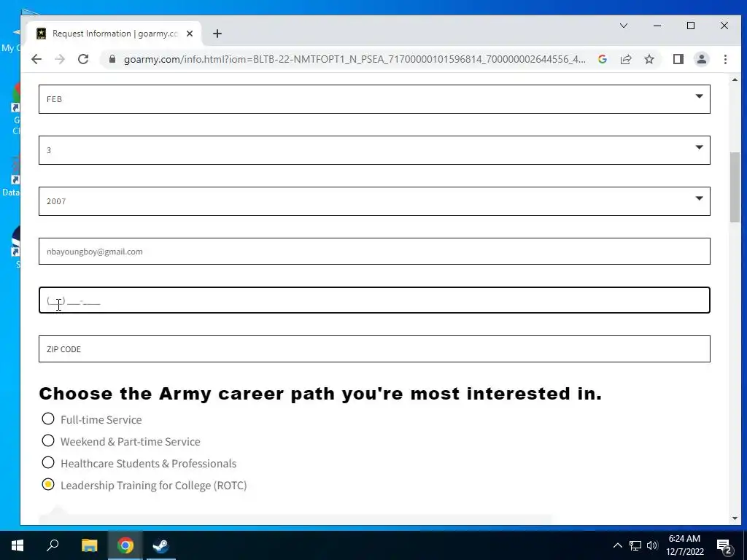Screen dimensions: 747x560
Task: Select Full-time Service option
Action: (x=48, y=419)
